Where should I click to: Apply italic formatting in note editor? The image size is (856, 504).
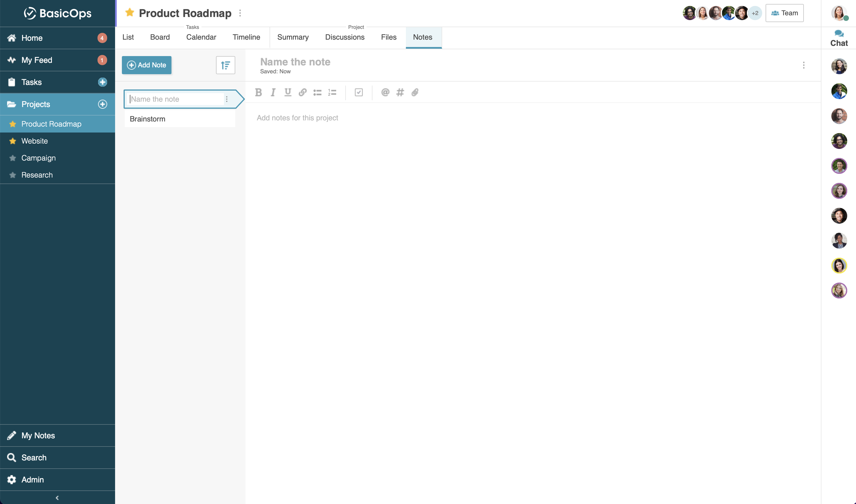point(273,92)
